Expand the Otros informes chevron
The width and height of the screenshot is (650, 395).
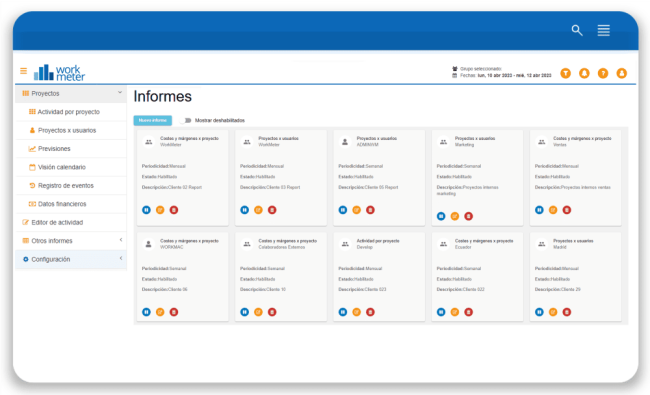[121, 240]
